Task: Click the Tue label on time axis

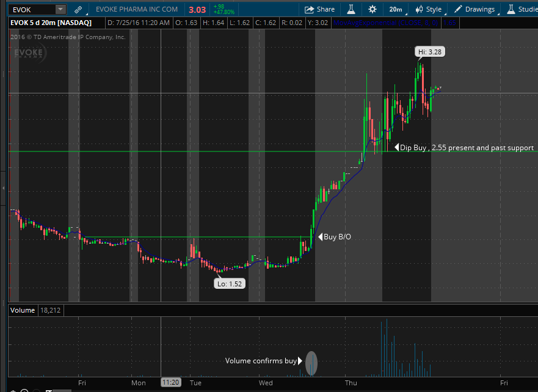Action: pos(195,383)
